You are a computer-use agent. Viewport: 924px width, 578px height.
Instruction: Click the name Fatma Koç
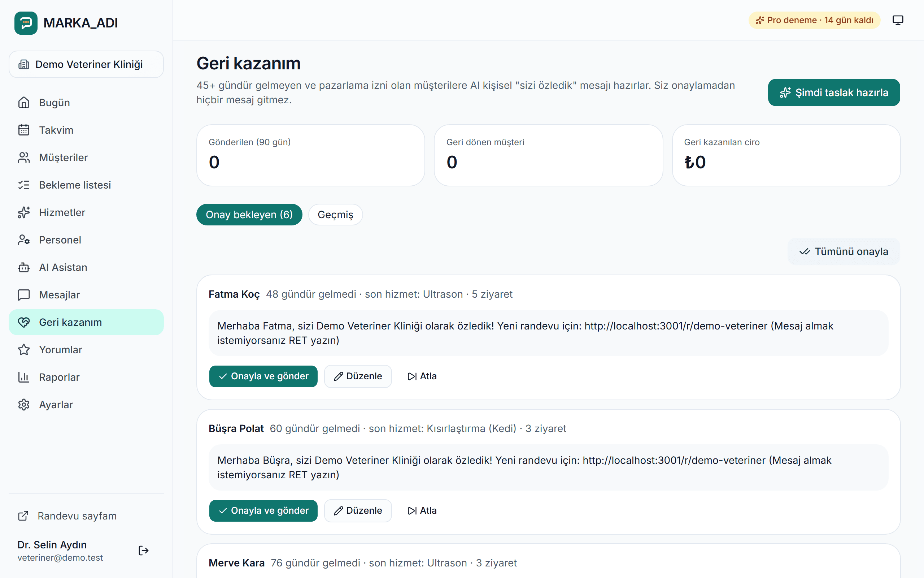click(234, 294)
